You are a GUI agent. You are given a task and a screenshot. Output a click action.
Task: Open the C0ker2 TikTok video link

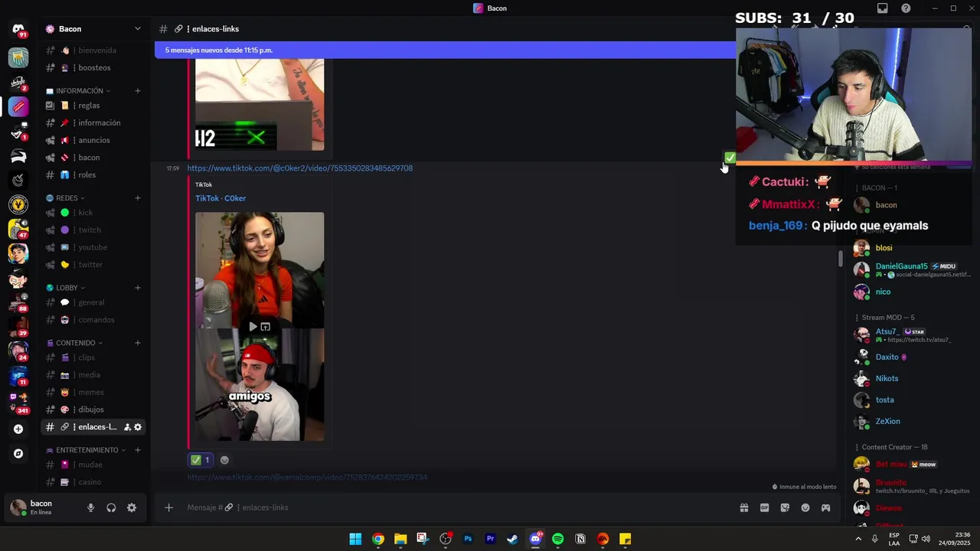300,168
